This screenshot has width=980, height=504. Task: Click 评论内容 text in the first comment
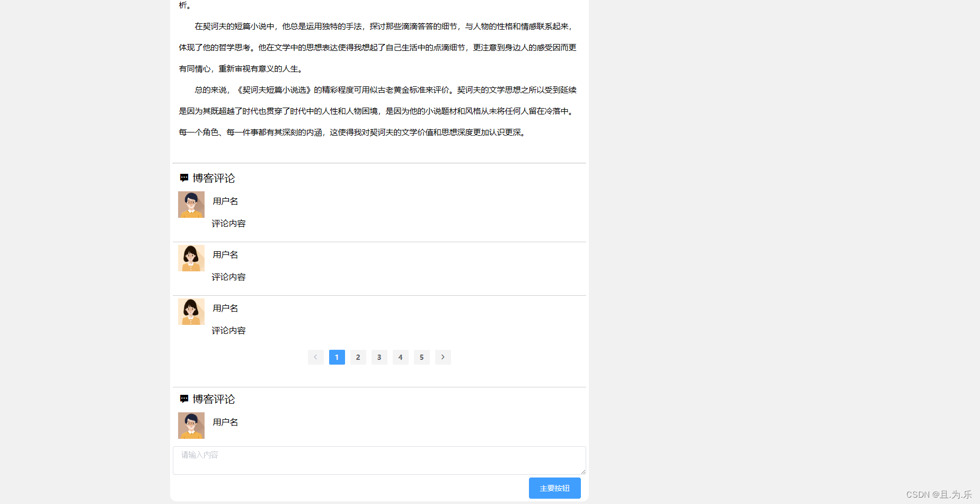click(x=228, y=223)
